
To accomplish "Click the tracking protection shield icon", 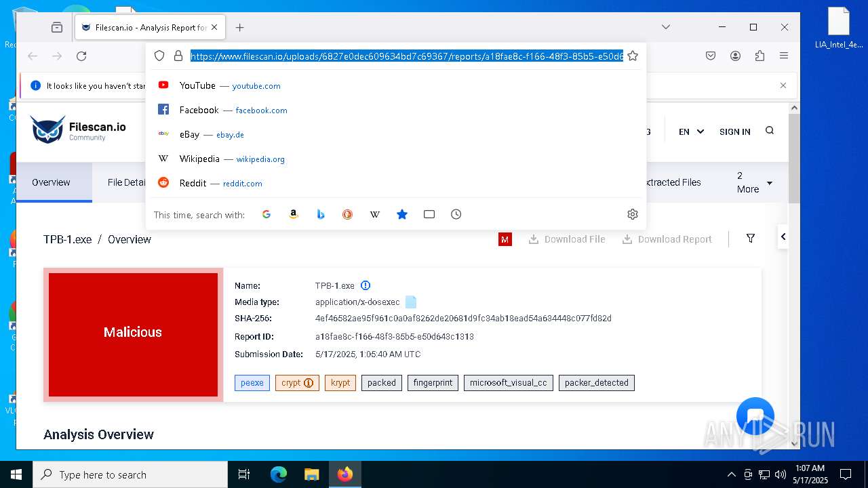I will coord(159,56).
